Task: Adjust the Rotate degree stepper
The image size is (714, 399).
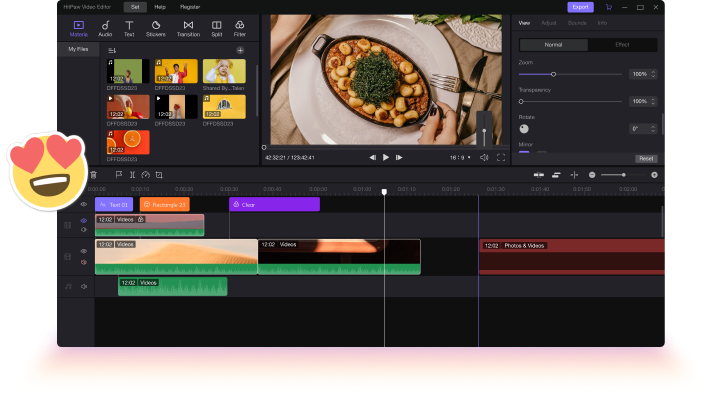Action: click(653, 129)
